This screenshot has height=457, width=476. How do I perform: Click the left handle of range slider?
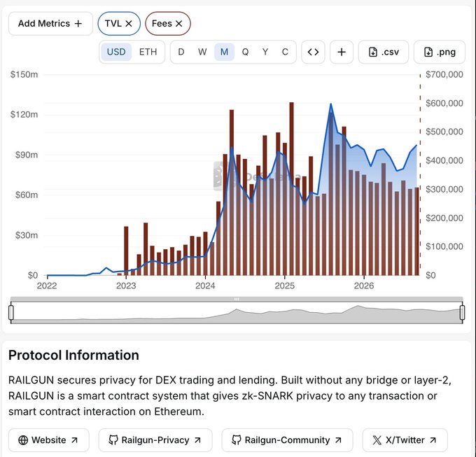click(x=11, y=313)
